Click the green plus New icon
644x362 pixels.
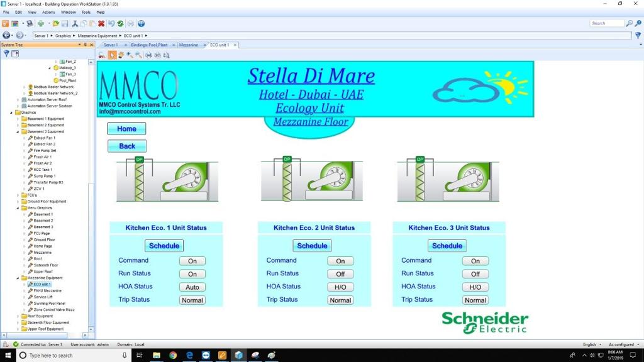41,23
